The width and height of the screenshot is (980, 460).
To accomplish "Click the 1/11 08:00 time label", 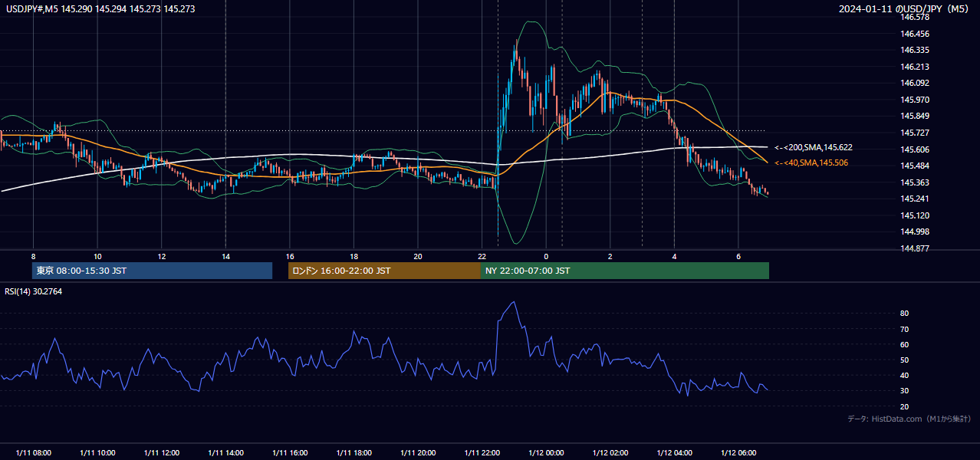I will coord(33,453).
